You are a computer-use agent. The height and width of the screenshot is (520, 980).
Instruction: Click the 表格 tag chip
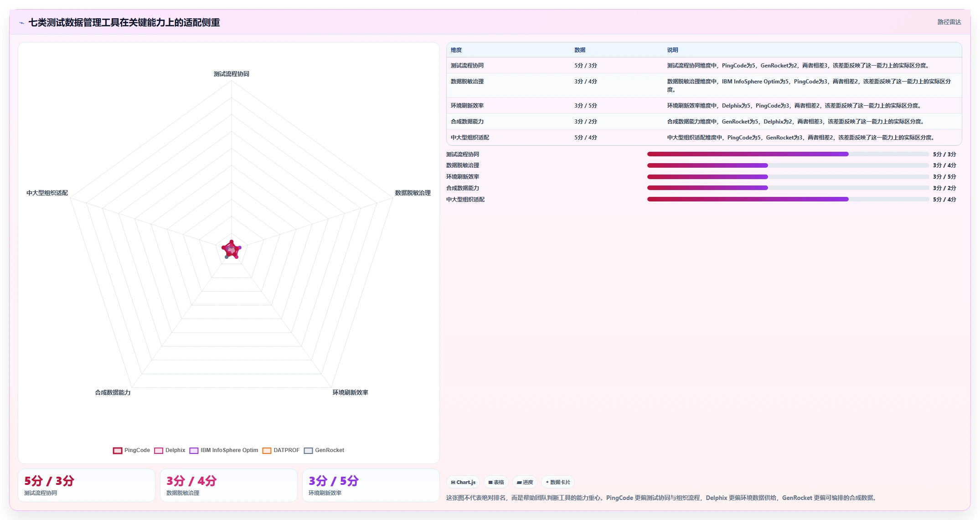[496, 482]
